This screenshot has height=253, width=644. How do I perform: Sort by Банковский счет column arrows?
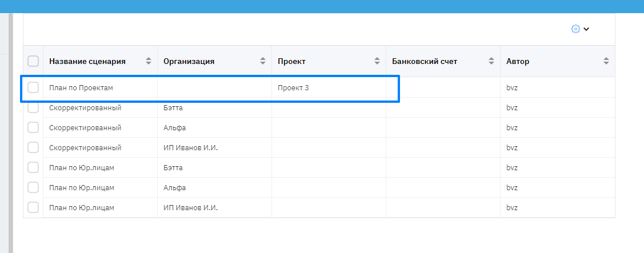[491, 61]
